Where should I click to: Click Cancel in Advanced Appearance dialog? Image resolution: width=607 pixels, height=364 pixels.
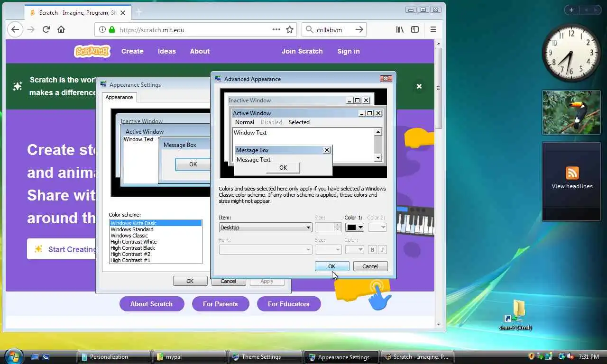(370, 266)
